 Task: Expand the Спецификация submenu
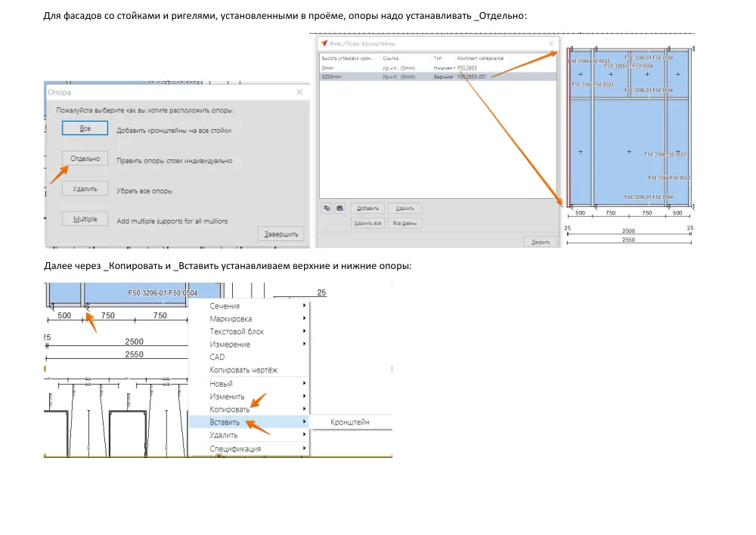tap(249, 449)
